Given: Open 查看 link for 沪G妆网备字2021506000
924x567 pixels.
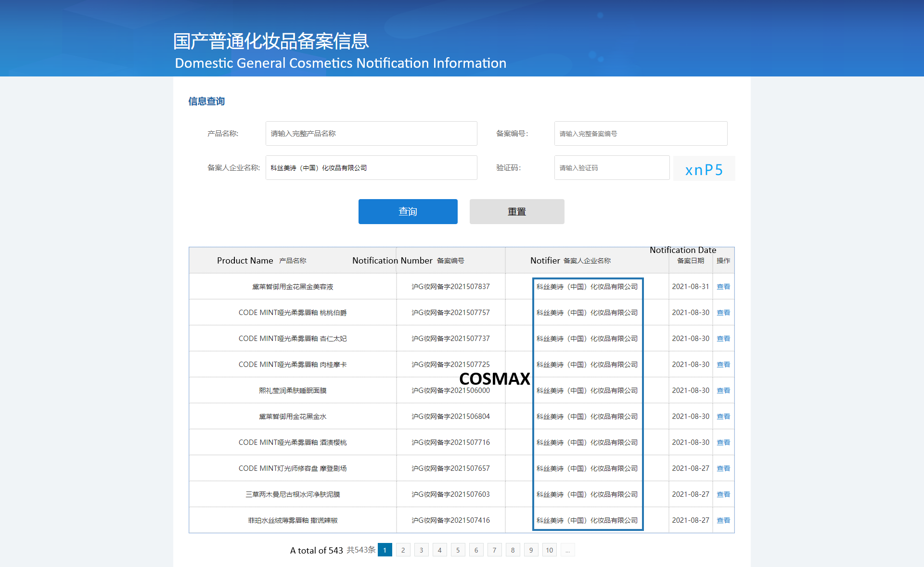Looking at the screenshot, I should [x=723, y=391].
